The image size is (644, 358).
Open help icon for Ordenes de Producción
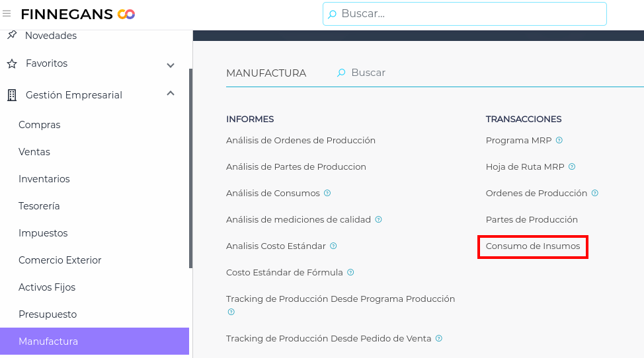coord(595,194)
